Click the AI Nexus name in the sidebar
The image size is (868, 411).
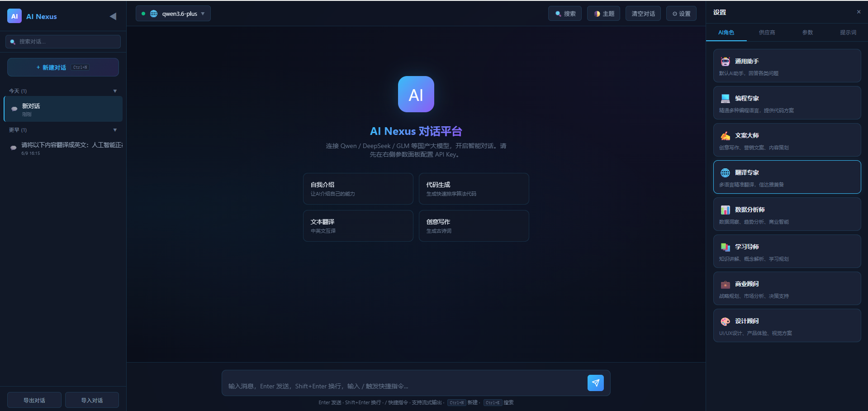point(42,16)
